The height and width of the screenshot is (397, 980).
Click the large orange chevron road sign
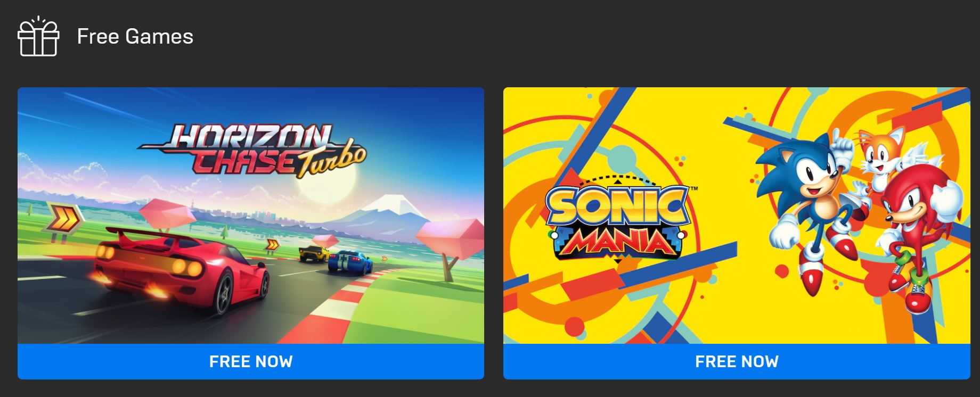66,218
